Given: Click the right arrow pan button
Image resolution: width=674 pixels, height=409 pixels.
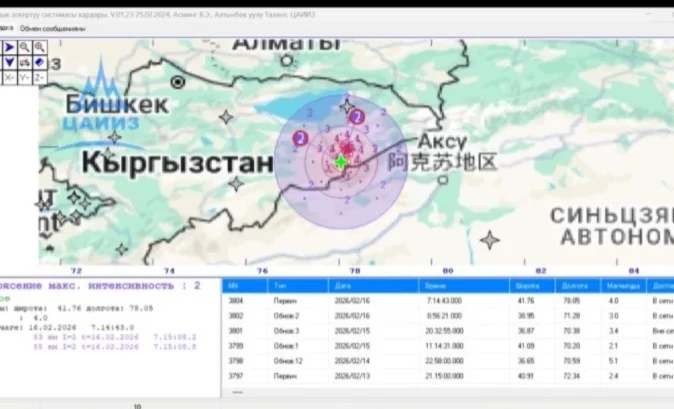Looking at the screenshot, I should coord(9,47).
